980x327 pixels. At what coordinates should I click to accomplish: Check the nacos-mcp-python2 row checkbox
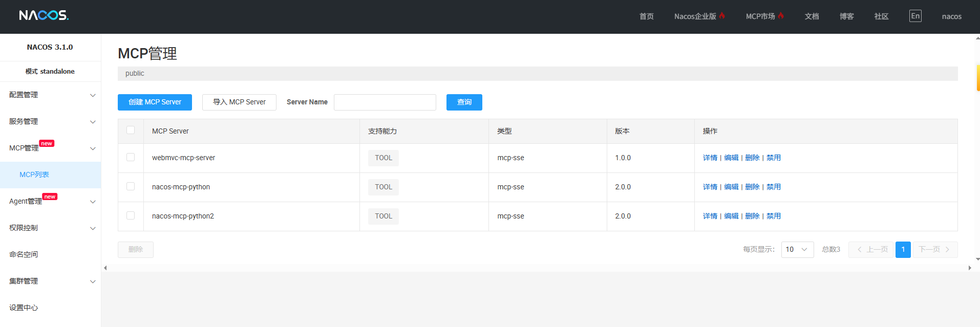[131, 215]
